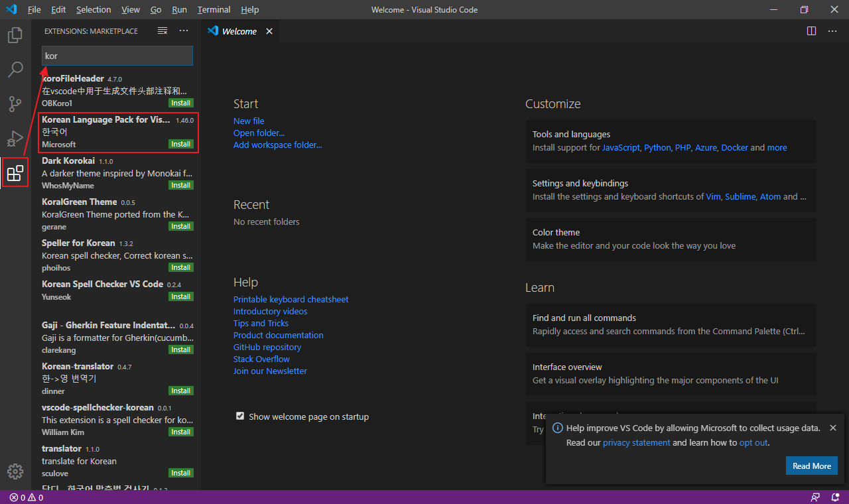Select the Welcome editor tab
This screenshot has height=504, width=849.
(x=239, y=31)
